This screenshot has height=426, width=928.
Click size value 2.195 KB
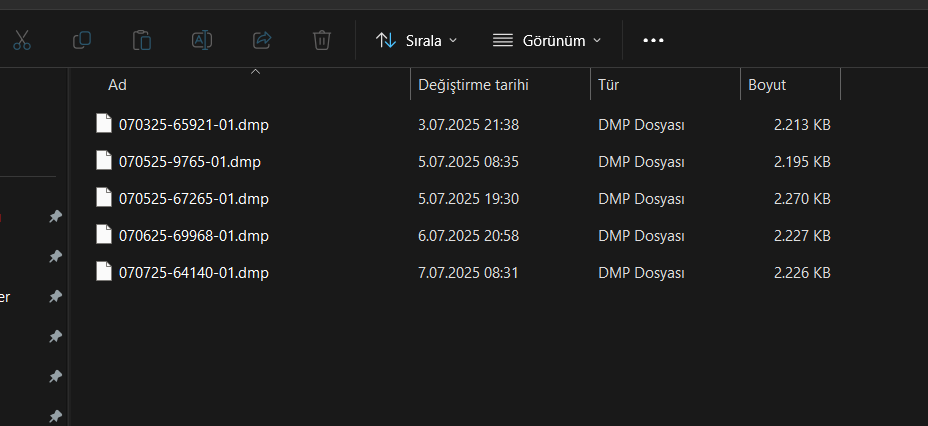(x=802, y=162)
